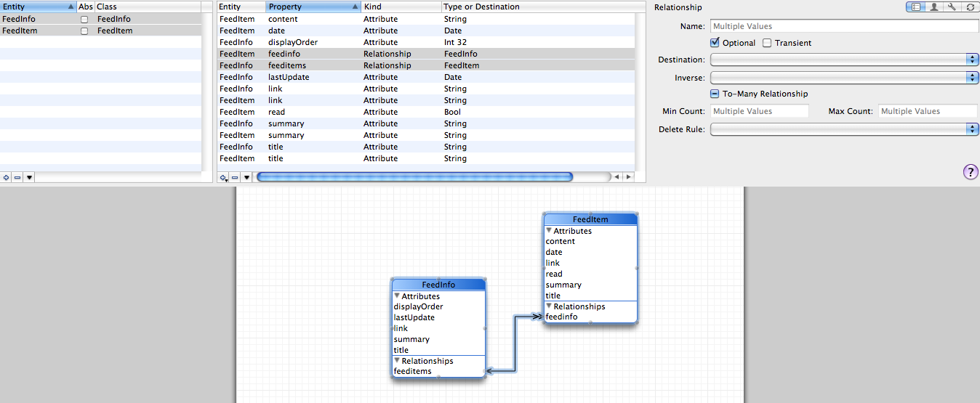Toggle the Optional checkbox
Screen dimensions: 980x403
(715, 43)
